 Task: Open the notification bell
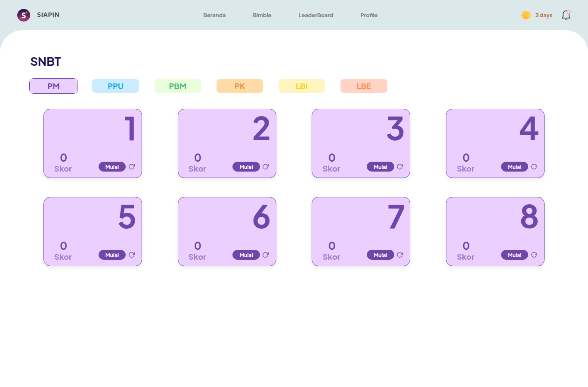(x=566, y=15)
